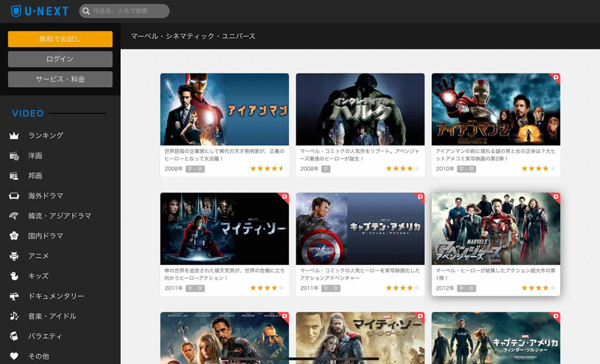Click the P badge on アイアンマン2 card
The image size is (600, 364).
(x=556, y=78)
